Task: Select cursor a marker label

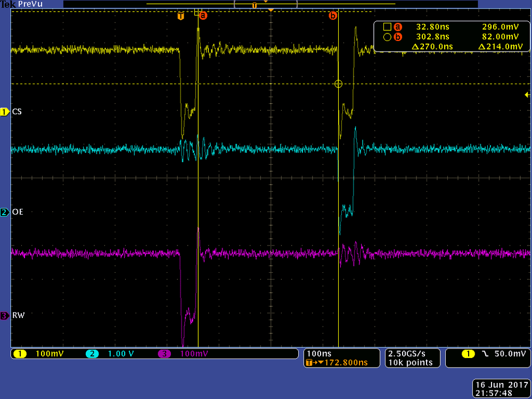Action: pos(203,15)
